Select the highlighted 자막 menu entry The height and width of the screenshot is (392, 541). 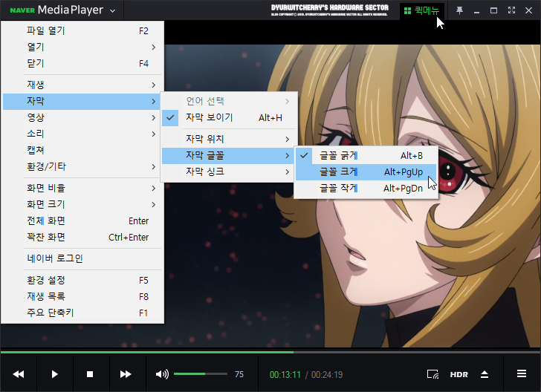[82, 102]
